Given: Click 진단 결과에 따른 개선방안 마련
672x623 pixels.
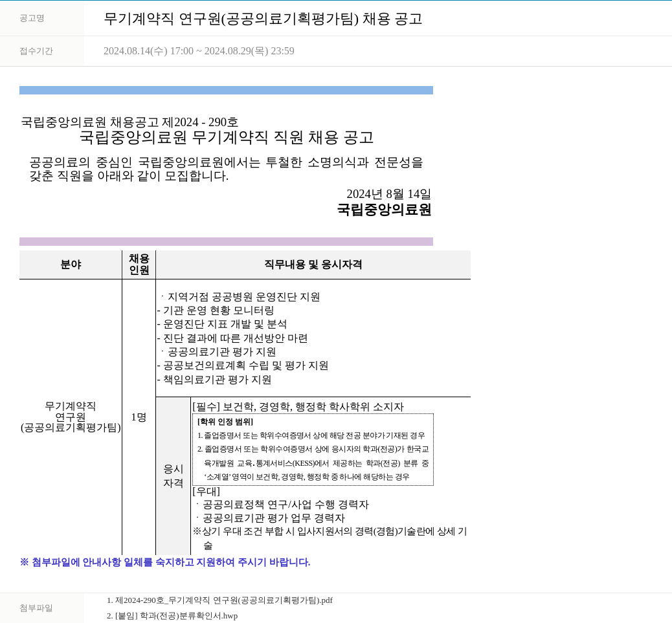Looking at the screenshot, I should (232, 338).
